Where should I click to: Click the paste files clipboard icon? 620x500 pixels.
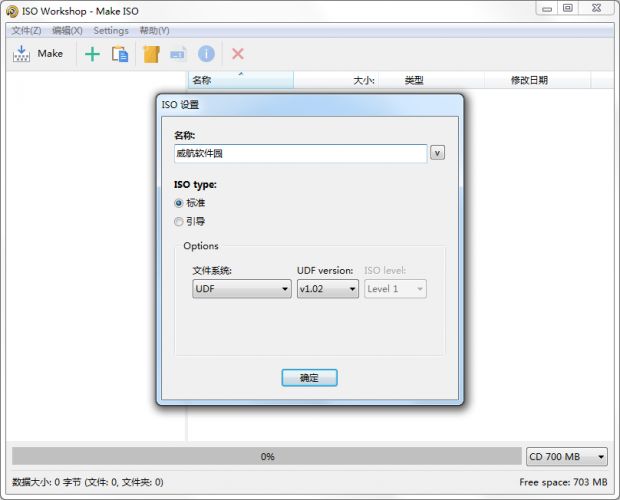[x=120, y=54]
